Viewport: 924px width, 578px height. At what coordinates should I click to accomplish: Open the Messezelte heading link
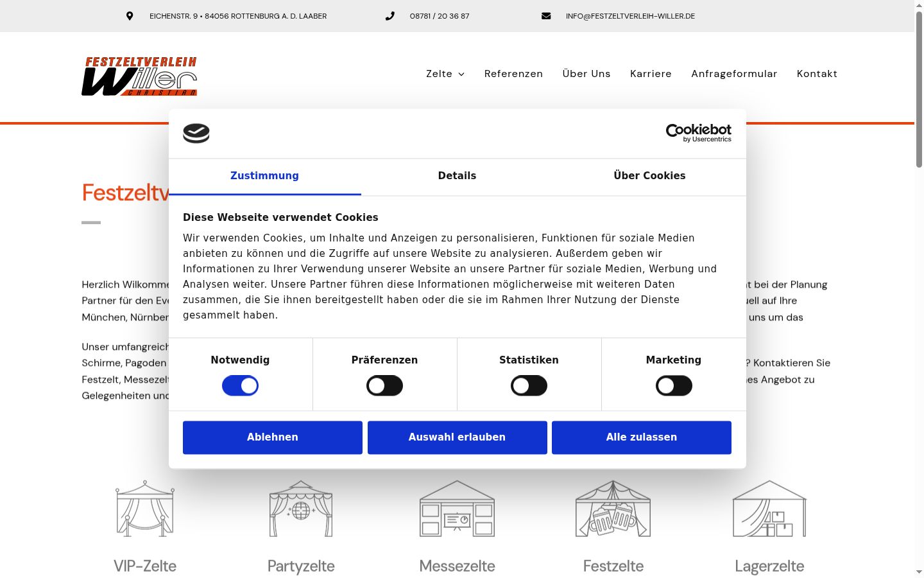tap(457, 566)
